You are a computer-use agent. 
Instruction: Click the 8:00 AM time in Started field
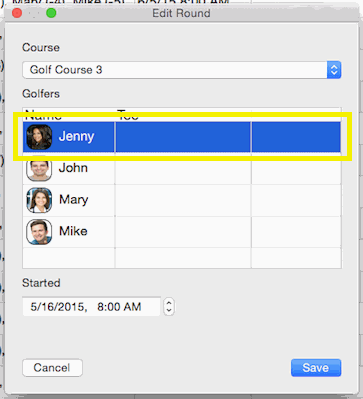pos(119,307)
